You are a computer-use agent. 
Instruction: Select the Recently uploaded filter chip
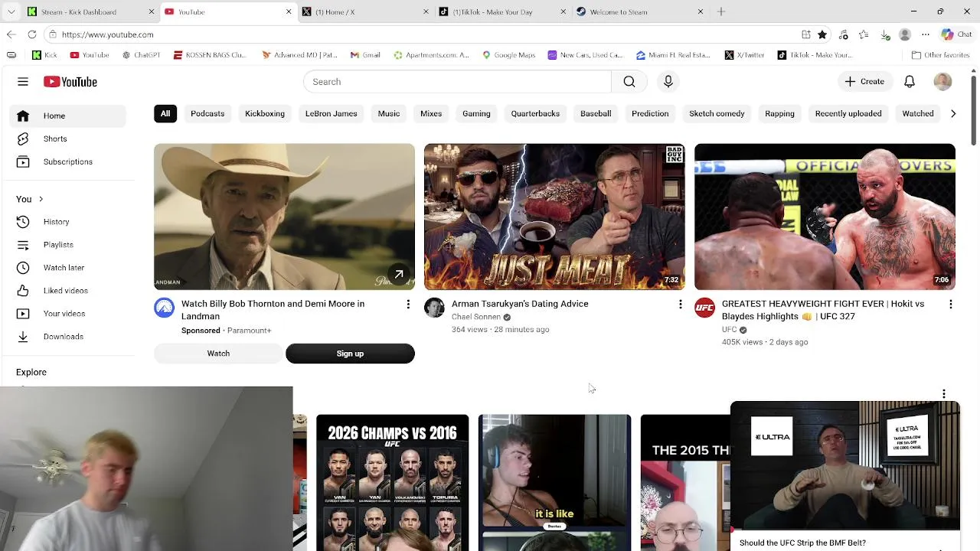[x=848, y=113]
